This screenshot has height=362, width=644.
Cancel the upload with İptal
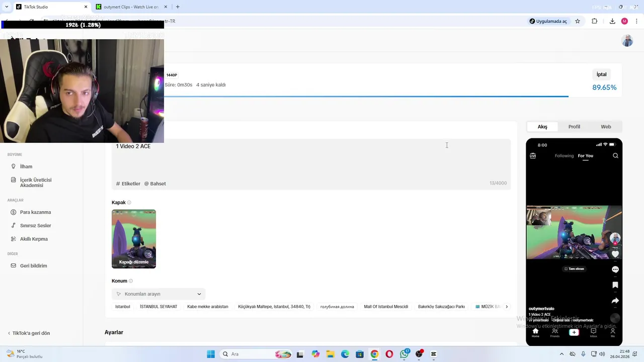coord(601,74)
